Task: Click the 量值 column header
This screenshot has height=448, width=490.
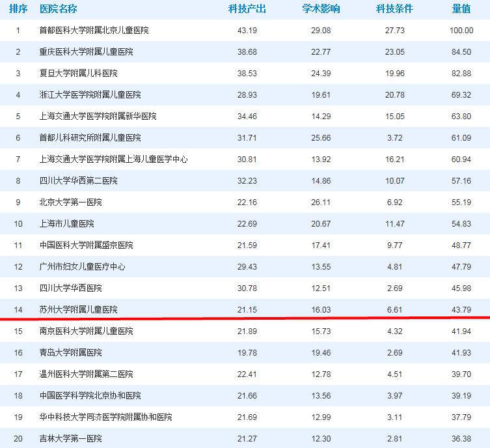Action: (461, 8)
